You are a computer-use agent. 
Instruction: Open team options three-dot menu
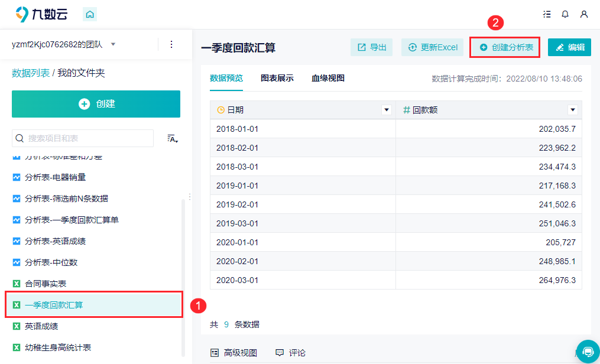171,44
